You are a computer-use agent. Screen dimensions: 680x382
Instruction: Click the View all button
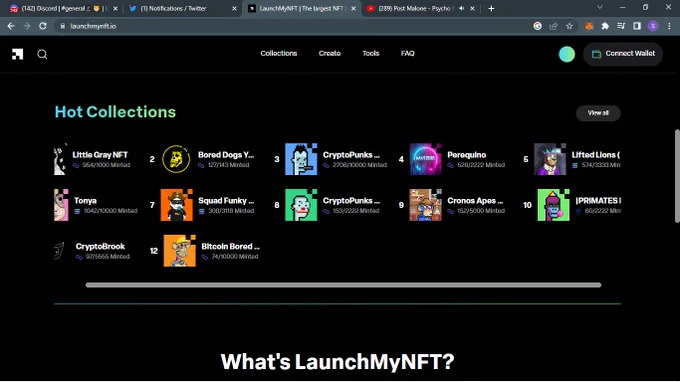tap(598, 113)
